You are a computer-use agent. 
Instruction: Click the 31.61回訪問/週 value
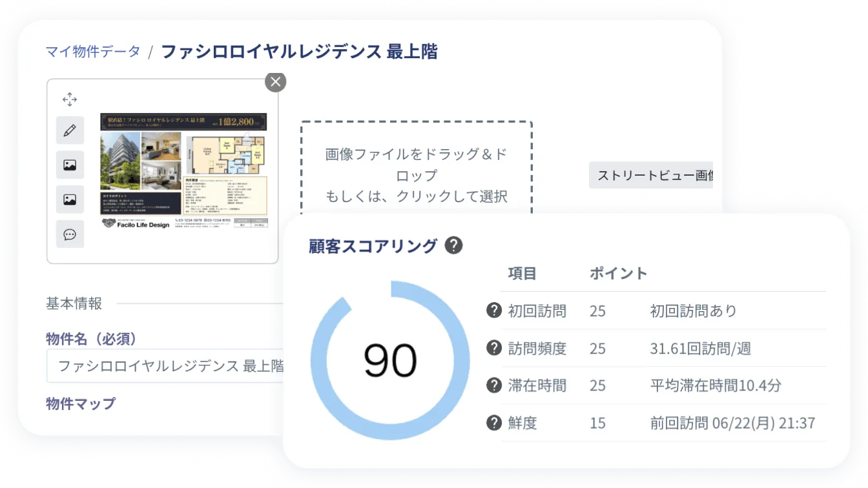[701, 349]
